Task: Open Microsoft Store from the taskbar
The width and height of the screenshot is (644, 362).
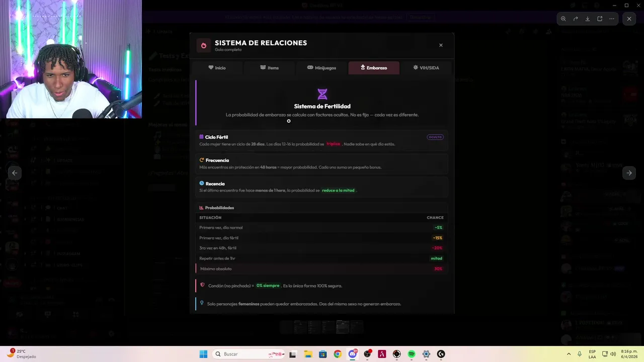Action: tap(323, 354)
